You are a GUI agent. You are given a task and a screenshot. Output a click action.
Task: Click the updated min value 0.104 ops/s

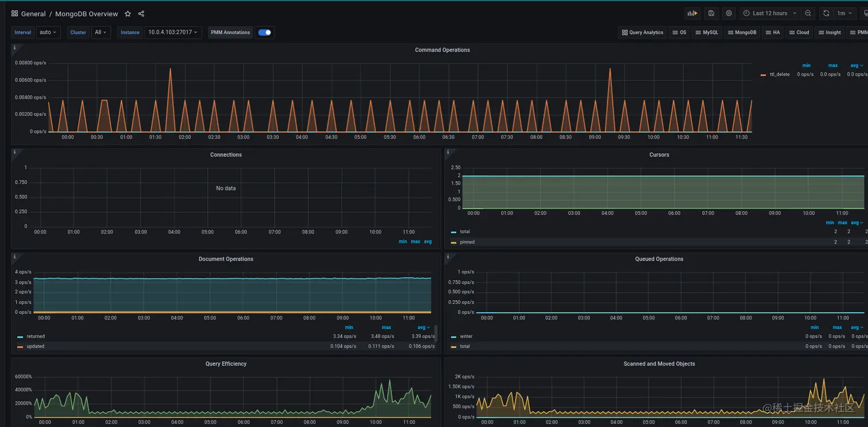click(x=343, y=347)
